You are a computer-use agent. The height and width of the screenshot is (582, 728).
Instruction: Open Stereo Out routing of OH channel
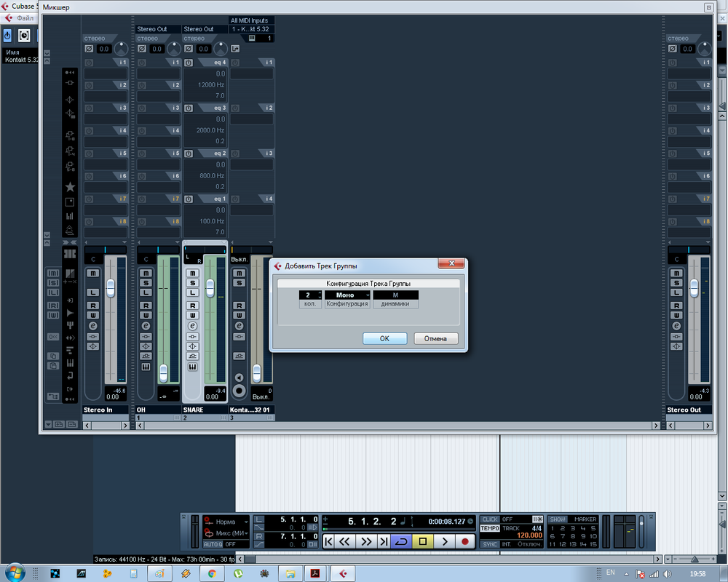158,29
